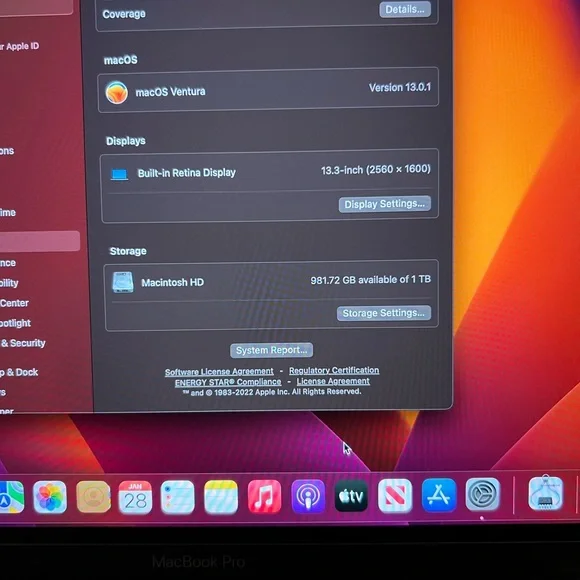
Task: Click the macOS Ventura logo icon
Action: coord(117,92)
